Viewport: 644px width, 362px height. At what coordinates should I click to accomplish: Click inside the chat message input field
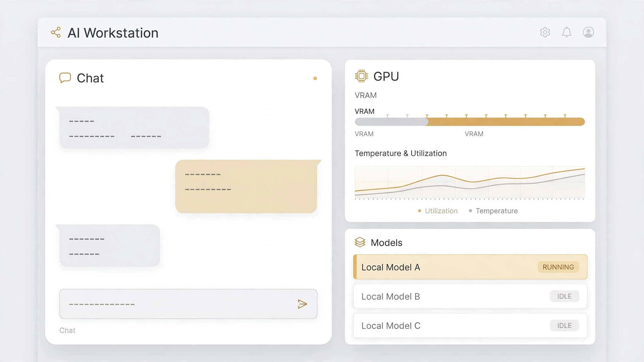coord(188,304)
